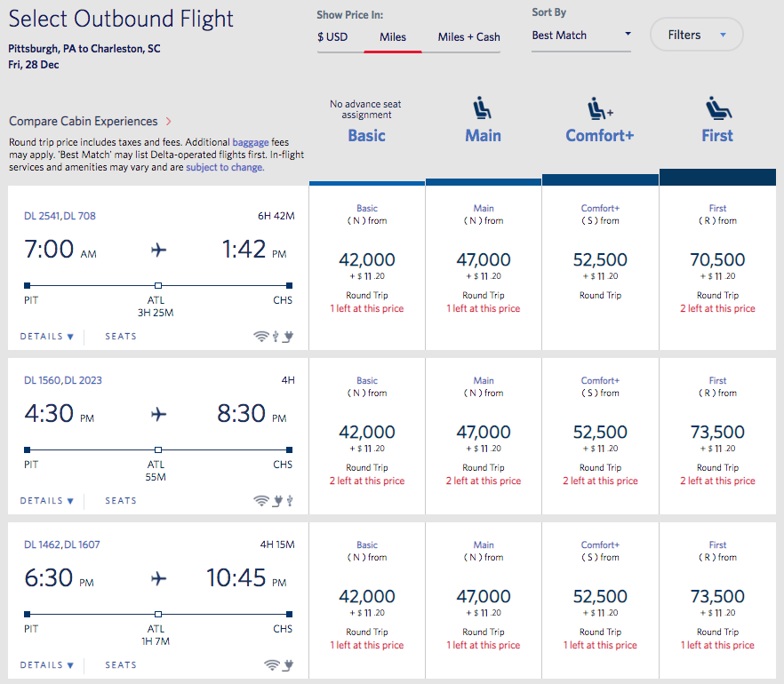Screen dimensions: 784x684
Task: Switch price display to $ USD
Action: [332, 37]
